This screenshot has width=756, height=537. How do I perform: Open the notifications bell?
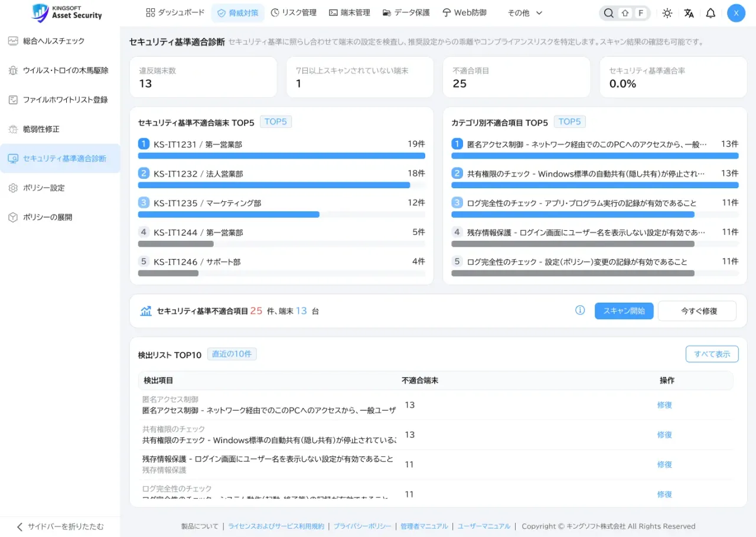(x=711, y=13)
